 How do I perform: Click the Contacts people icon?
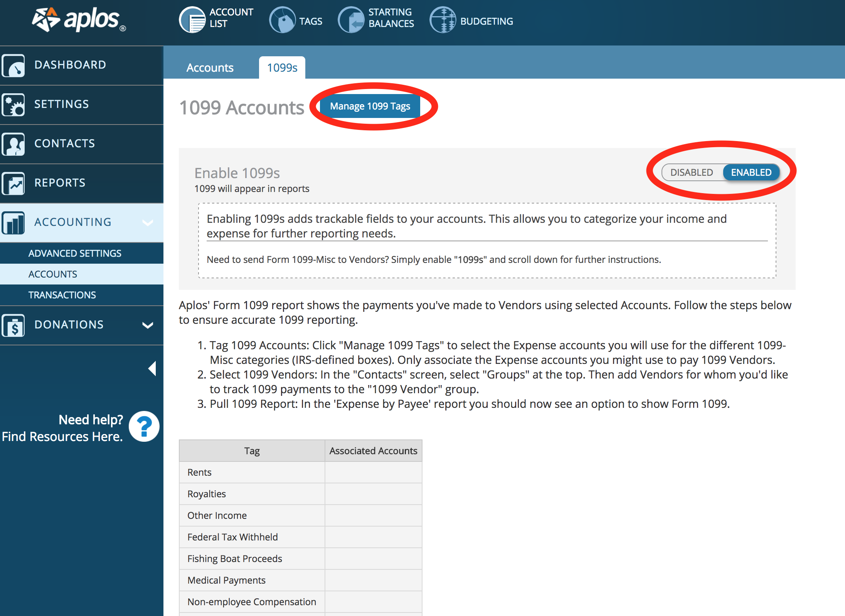click(13, 144)
